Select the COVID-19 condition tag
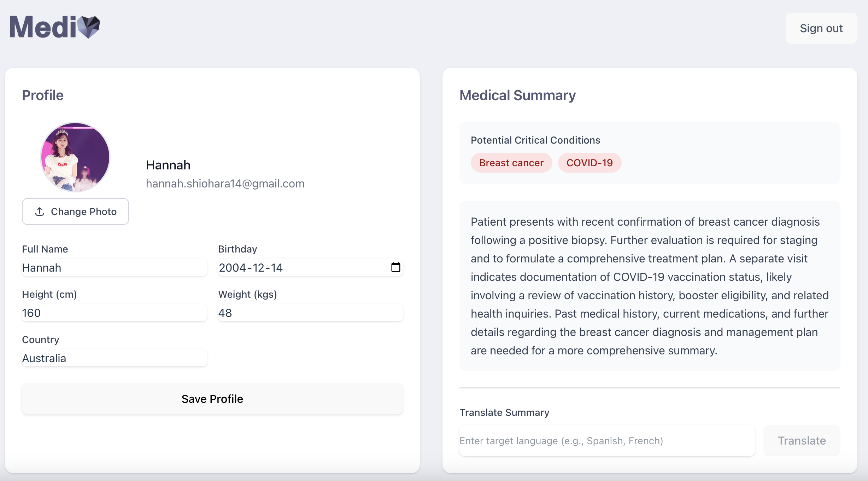 [590, 163]
